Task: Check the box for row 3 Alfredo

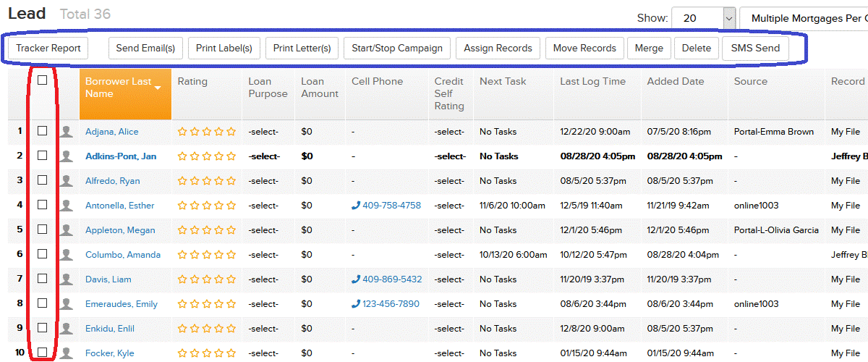Action: (x=43, y=180)
